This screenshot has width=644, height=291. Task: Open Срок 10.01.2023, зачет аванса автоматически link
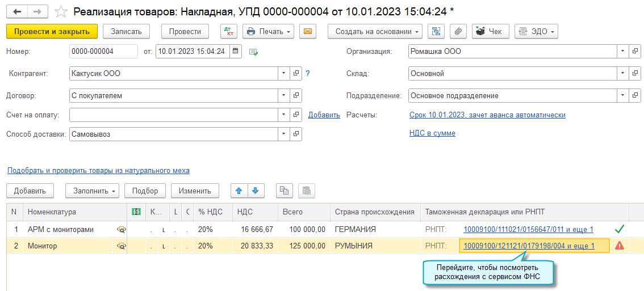[x=487, y=115]
